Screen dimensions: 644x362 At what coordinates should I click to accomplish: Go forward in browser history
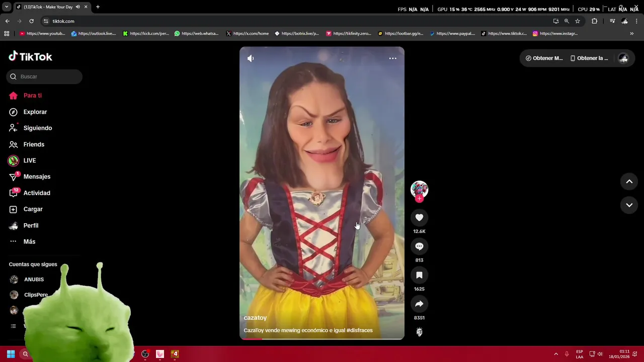click(x=19, y=21)
